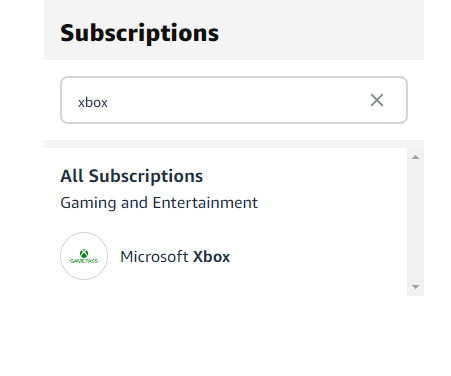
Task: Click gray divider strip below search box
Action: (x=234, y=144)
